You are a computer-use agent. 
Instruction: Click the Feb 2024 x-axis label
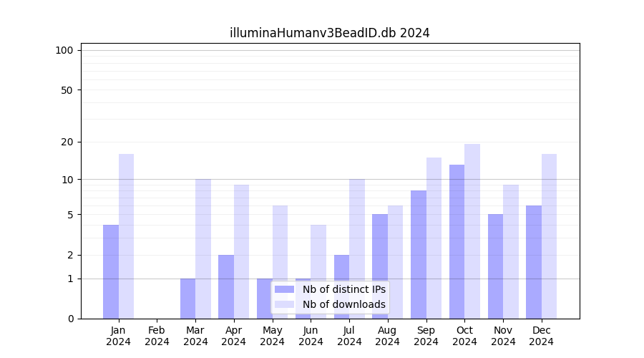pos(157,336)
